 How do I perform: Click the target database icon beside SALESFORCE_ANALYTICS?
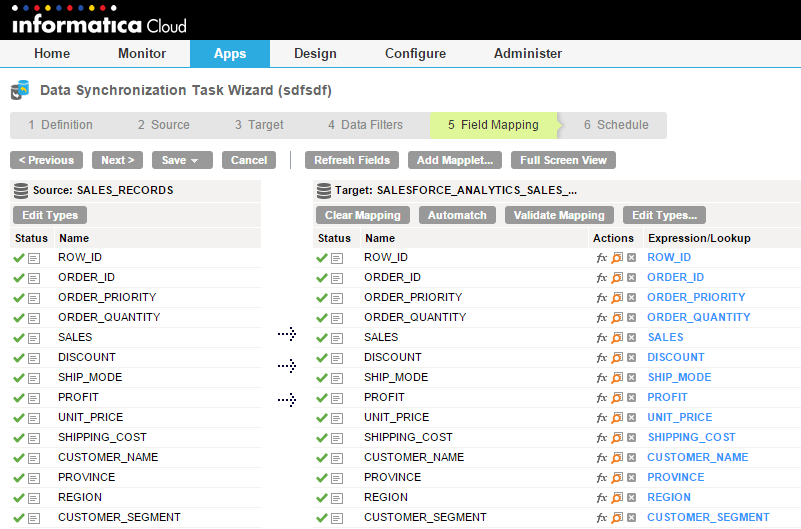point(324,190)
